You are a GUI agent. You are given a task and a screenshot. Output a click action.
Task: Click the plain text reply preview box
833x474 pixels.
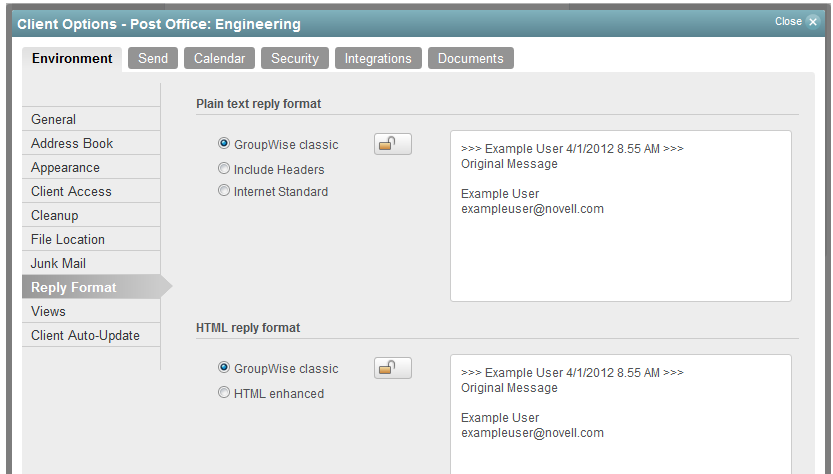pyautogui.click(x=620, y=250)
